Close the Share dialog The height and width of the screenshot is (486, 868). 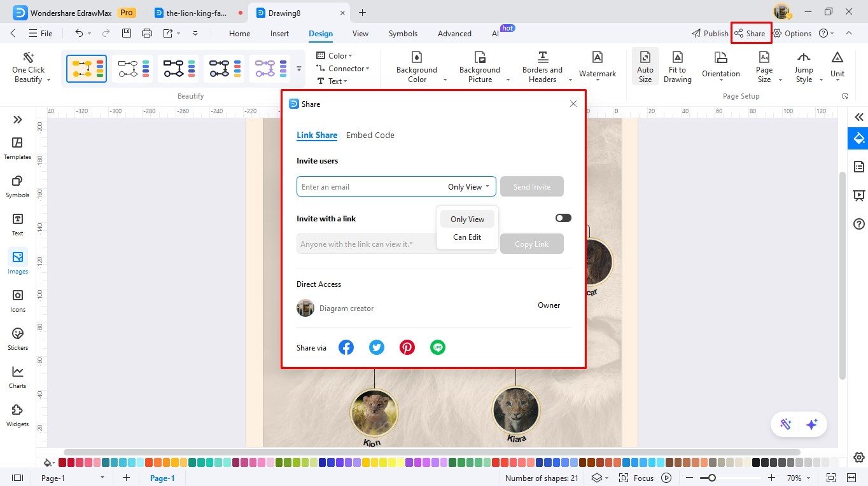pos(573,104)
